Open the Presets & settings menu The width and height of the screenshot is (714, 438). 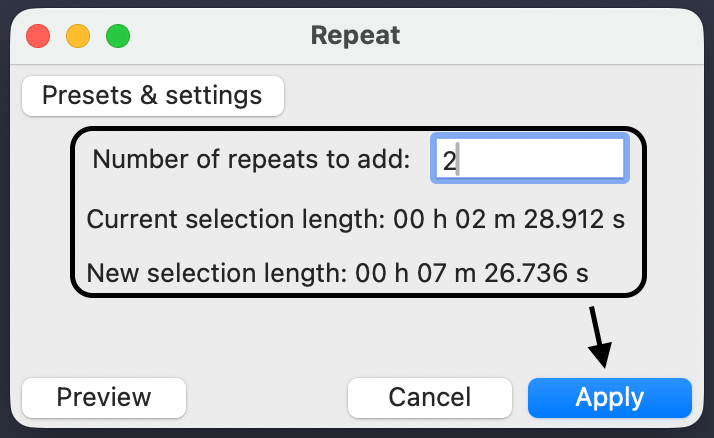click(152, 96)
